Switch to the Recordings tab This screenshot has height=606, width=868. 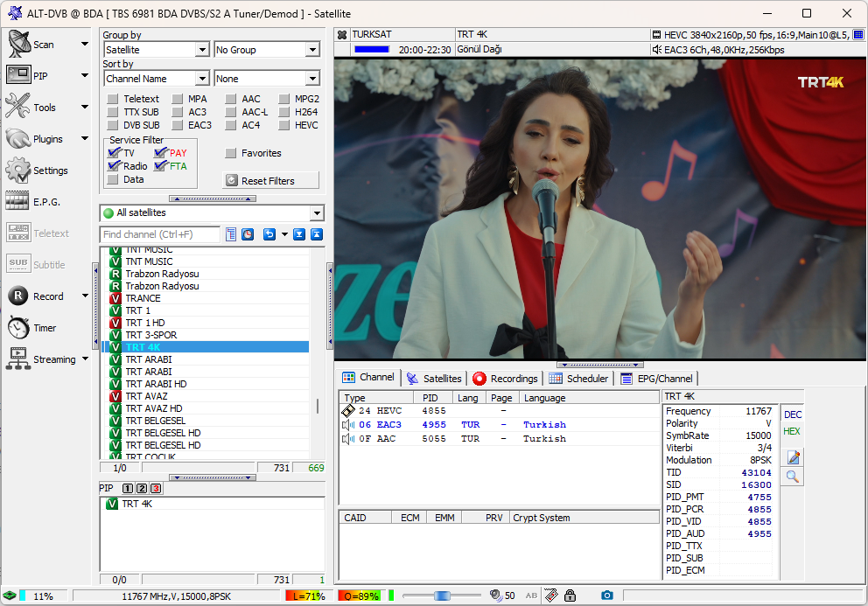point(505,379)
